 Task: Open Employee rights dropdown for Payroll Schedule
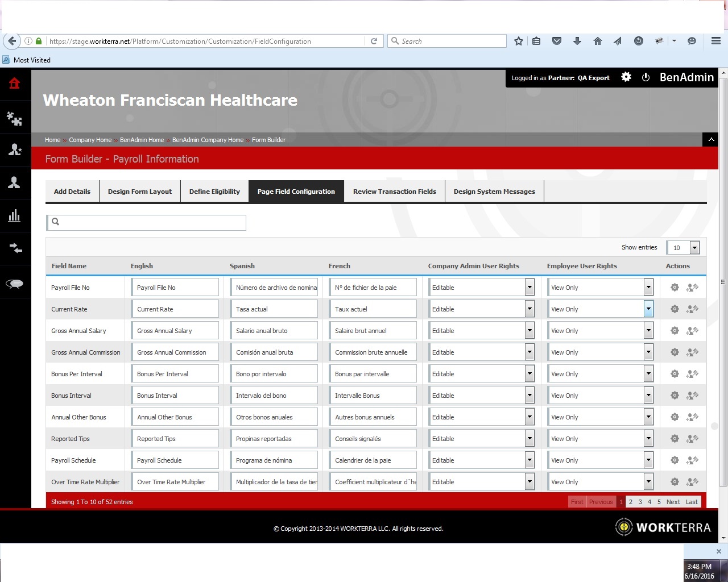coord(600,460)
